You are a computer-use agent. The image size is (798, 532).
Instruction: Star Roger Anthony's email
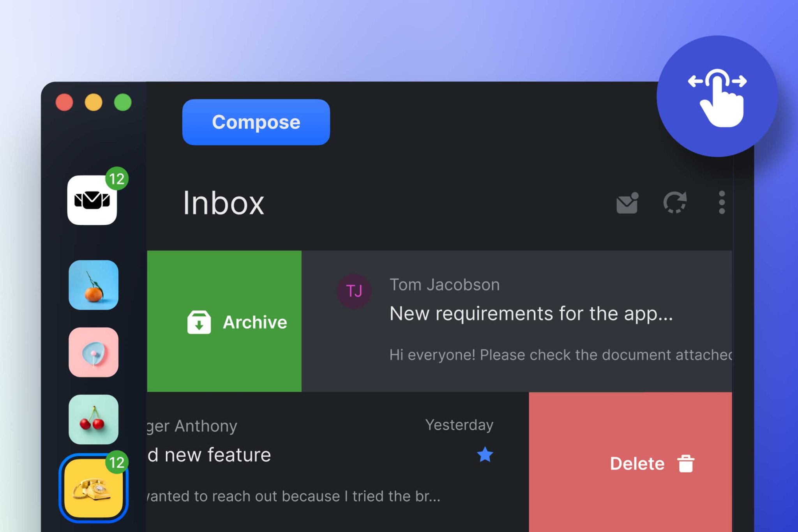tap(484, 453)
